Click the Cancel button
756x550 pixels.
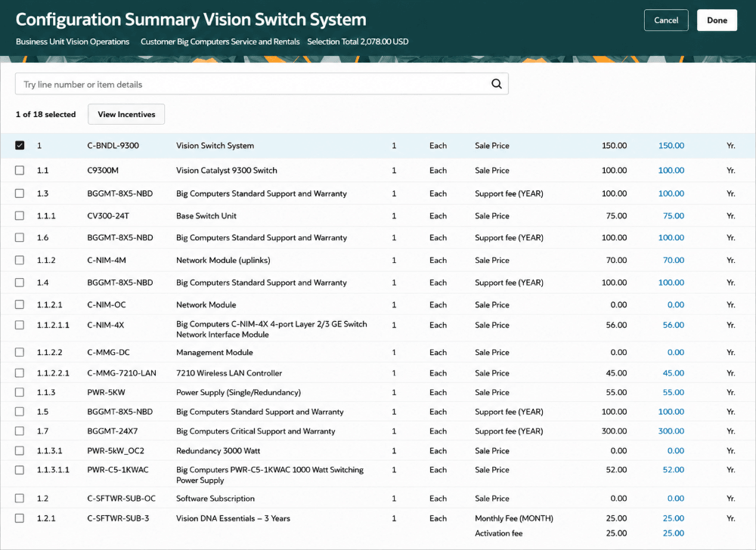(666, 20)
